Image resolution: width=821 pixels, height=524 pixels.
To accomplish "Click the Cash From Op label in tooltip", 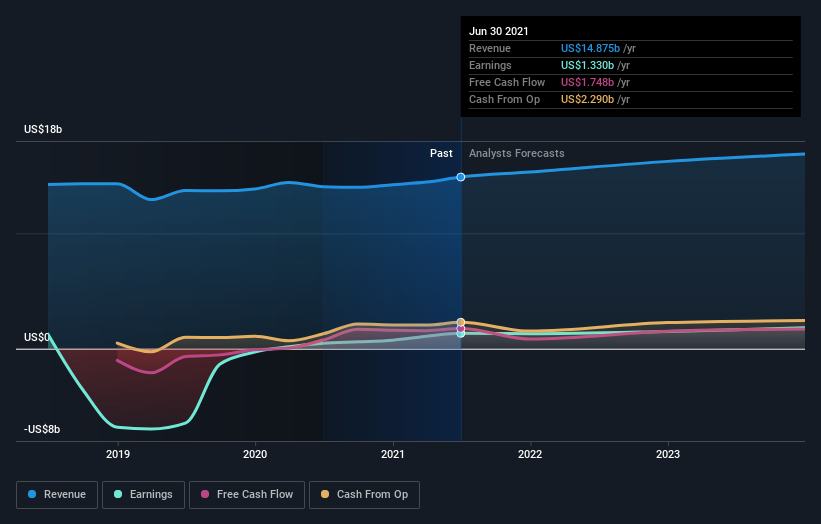I will (x=504, y=99).
